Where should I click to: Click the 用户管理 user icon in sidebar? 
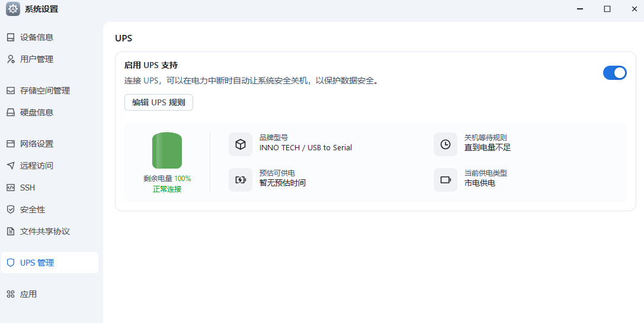pyautogui.click(x=11, y=59)
